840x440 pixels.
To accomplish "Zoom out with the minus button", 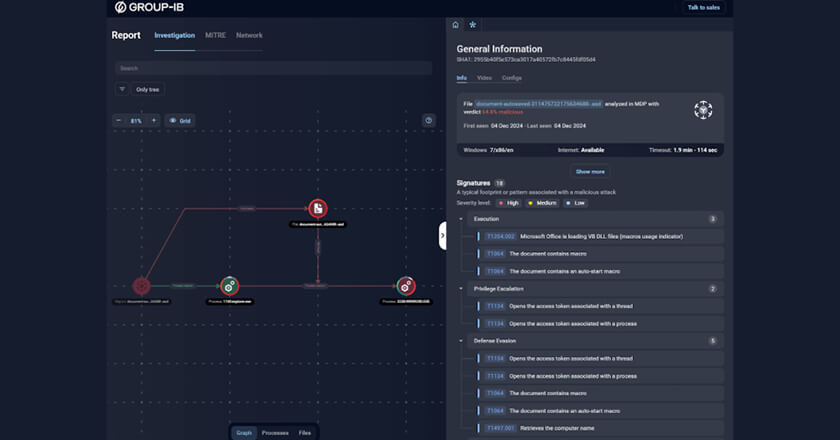I will pos(119,121).
